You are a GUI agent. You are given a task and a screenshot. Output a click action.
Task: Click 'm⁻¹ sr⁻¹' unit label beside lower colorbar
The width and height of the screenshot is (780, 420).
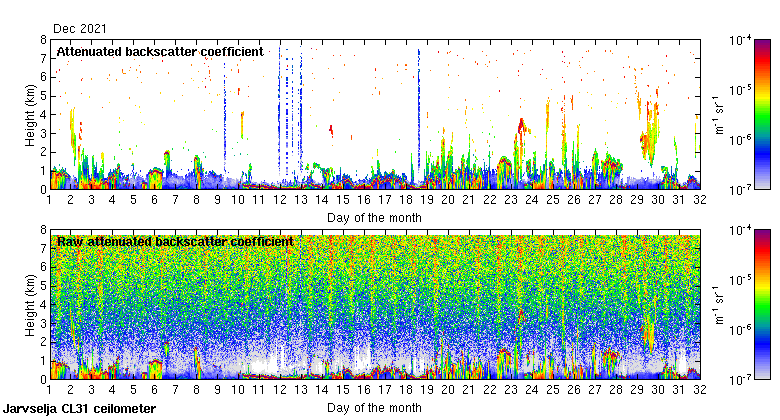(719, 305)
